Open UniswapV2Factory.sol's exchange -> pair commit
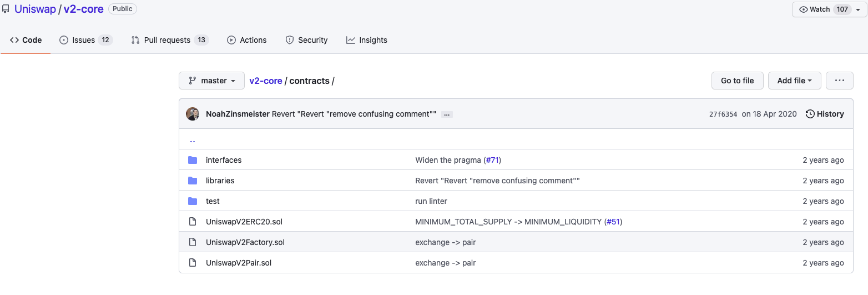Screen dimensions: 868x295 point(446,242)
